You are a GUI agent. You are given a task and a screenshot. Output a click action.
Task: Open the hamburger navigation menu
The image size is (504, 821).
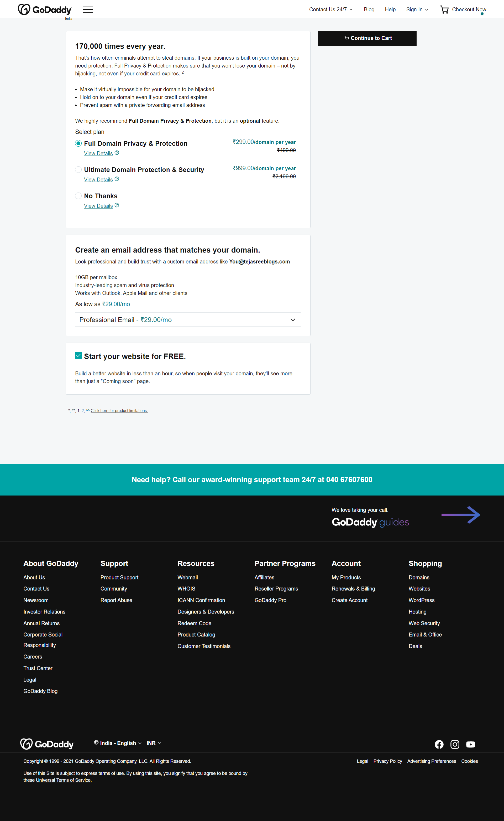point(88,10)
